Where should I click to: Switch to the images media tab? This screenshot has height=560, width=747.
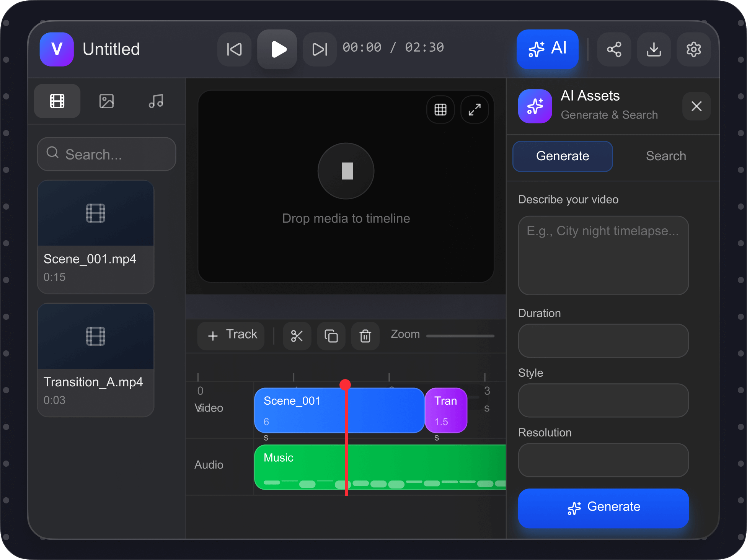[106, 101]
